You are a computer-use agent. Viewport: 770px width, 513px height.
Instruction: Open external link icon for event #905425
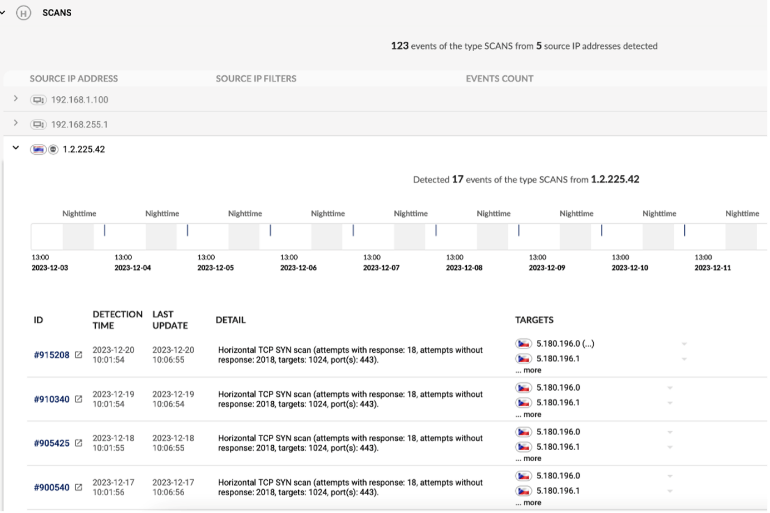[x=79, y=443]
